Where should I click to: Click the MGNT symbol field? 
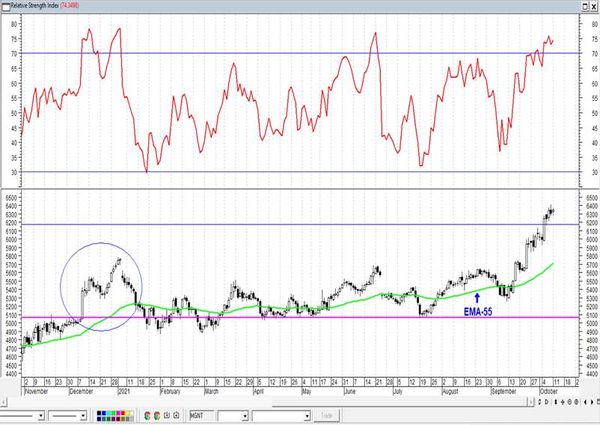(x=202, y=415)
